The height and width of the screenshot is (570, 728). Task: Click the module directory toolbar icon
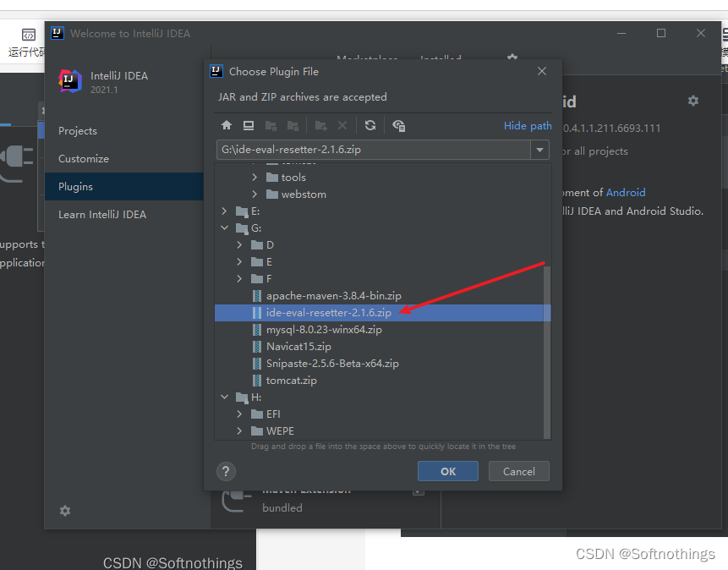293,125
